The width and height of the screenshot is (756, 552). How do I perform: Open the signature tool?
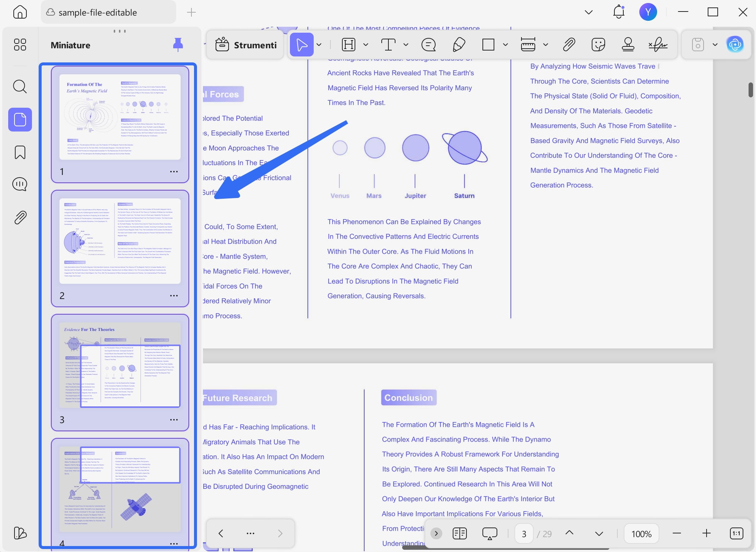(x=658, y=45)
